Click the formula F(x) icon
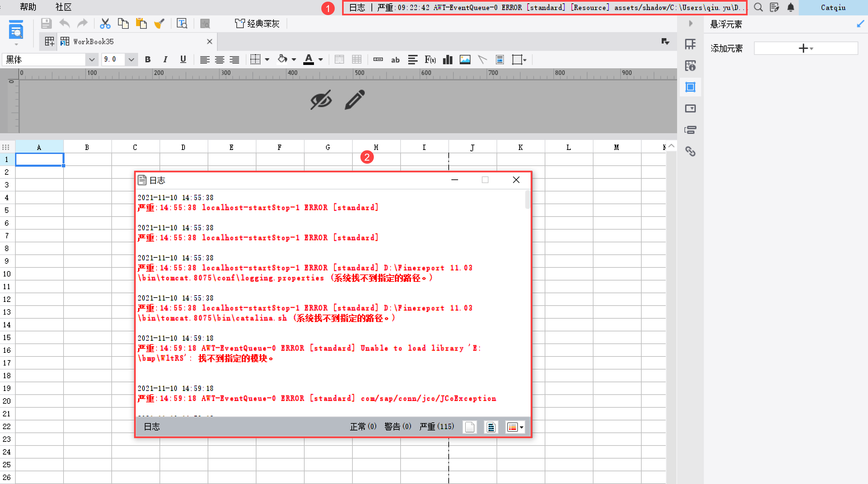The image size is (868, 484). click(430, 60)
